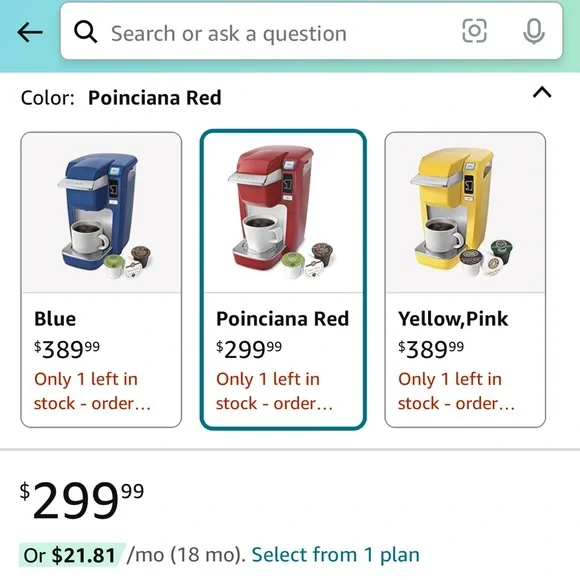The image size is (580, 580).
Task: Choose the Poinciana Red option label
Action: click(283, 319)
